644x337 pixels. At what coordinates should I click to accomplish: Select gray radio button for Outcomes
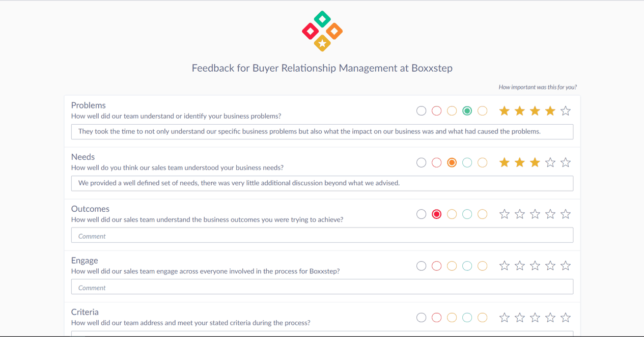[x=421, y=214]
